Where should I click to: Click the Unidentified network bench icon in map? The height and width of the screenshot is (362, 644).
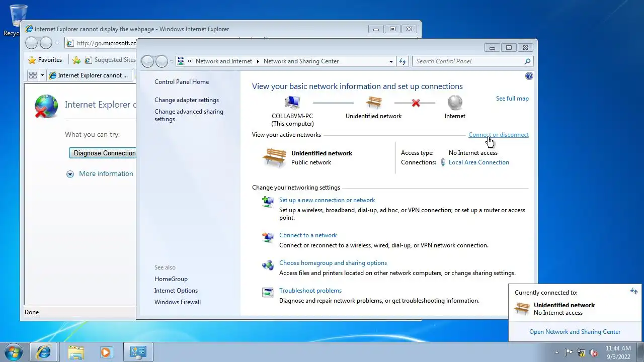pos(374,102)
